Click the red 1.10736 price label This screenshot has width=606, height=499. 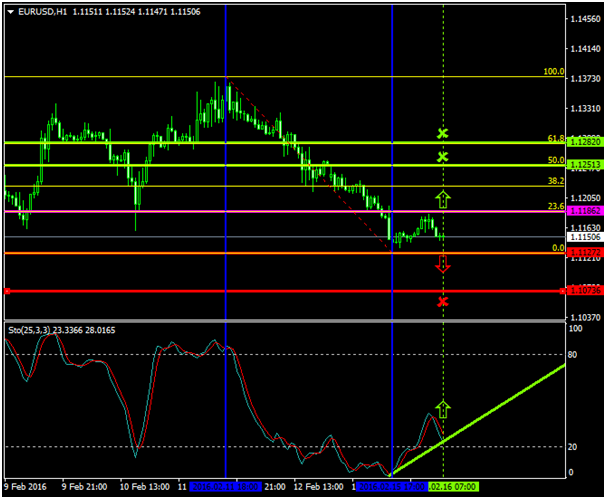[586, 290]
